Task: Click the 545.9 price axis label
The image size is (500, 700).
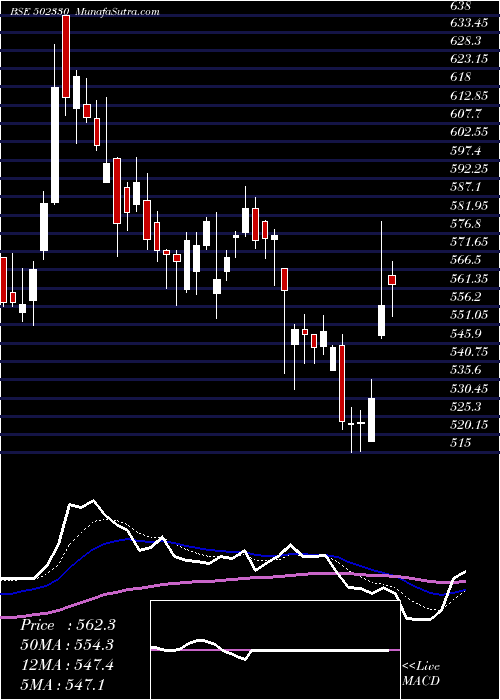Action: point(465,333)
